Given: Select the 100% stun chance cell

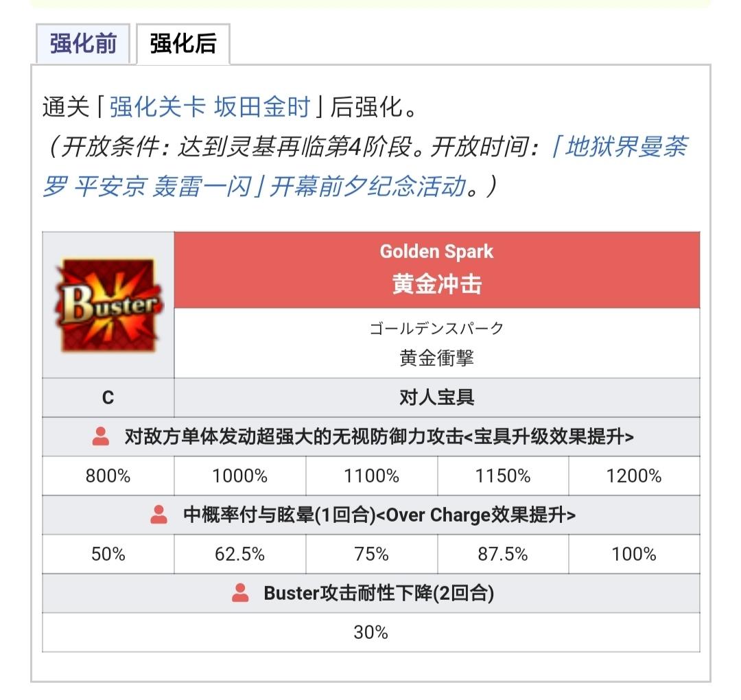Looking at the screenshot, I should tap(634, 554).
